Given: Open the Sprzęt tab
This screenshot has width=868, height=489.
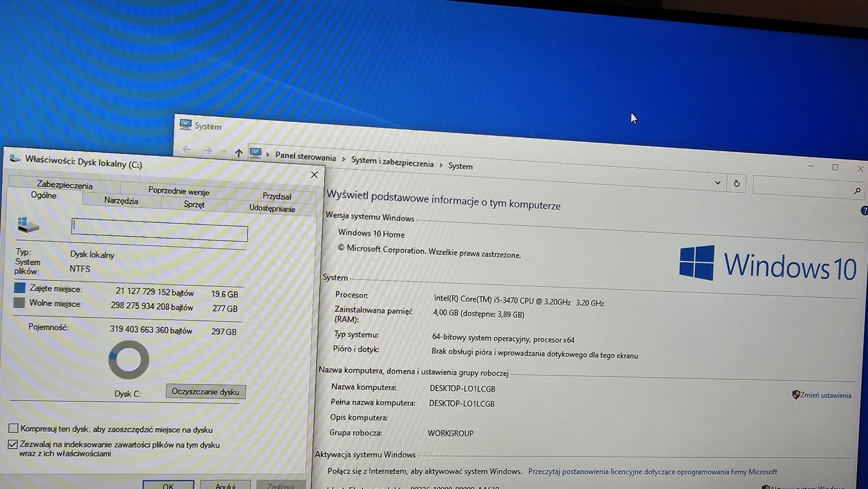Looking at the screenshot, I should (194, 205).
